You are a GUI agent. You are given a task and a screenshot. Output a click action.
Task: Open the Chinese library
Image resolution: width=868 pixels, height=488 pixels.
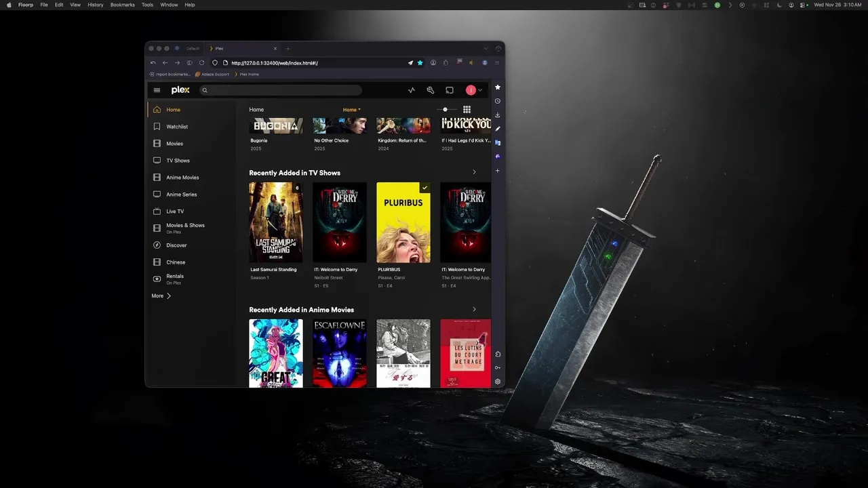191,262
